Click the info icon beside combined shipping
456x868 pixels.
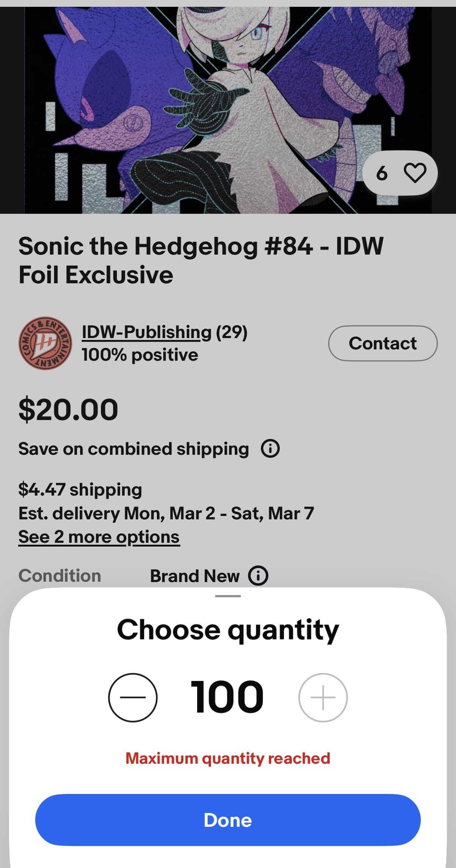click(270, 449)
